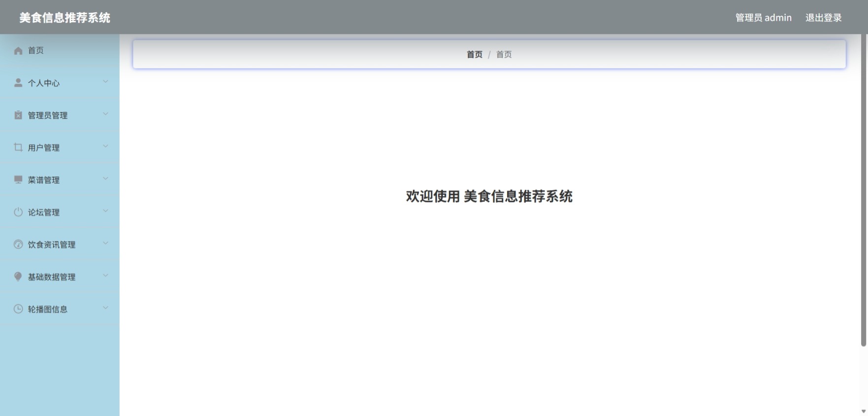Open the 饮食资讯管理 menu
868x416 pixels.
[60, 244]
